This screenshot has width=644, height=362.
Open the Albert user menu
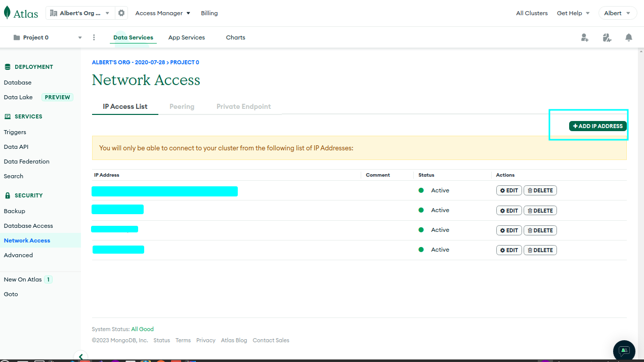[x=617, y=13]
